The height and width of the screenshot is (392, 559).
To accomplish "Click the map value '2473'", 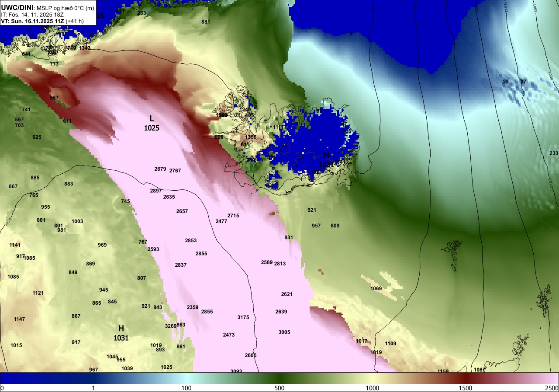I will [x=229, y=335].
